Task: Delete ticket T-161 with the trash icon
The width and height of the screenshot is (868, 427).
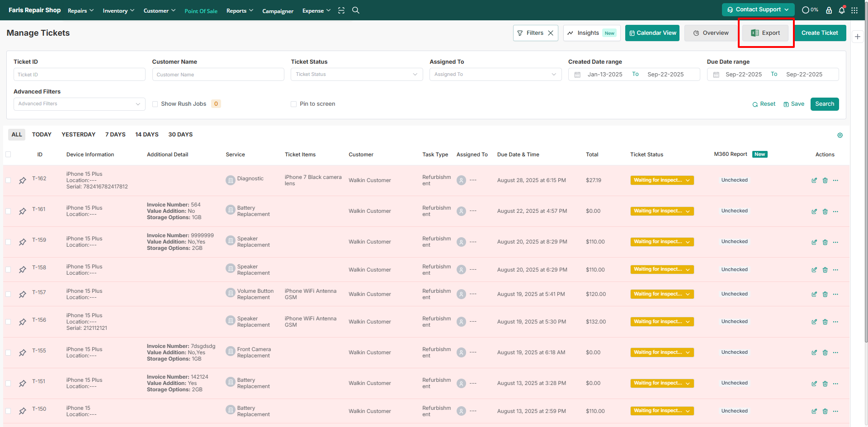Action: coord(825,211)
